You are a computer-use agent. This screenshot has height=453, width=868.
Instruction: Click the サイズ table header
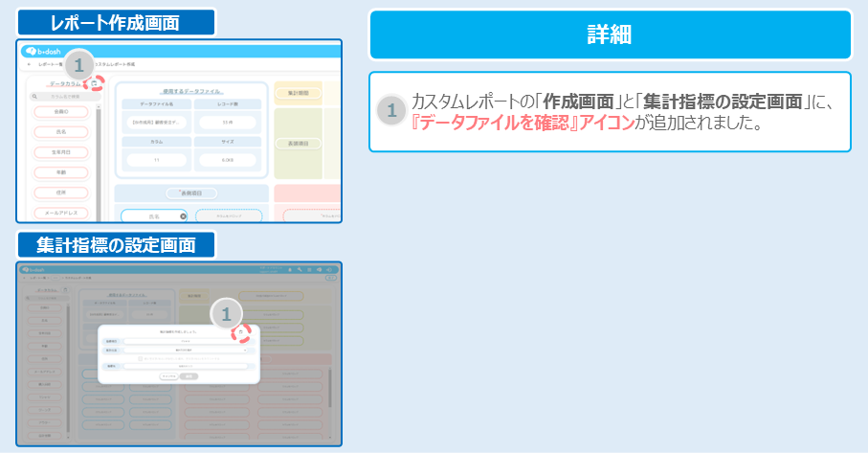coord(228,142)
